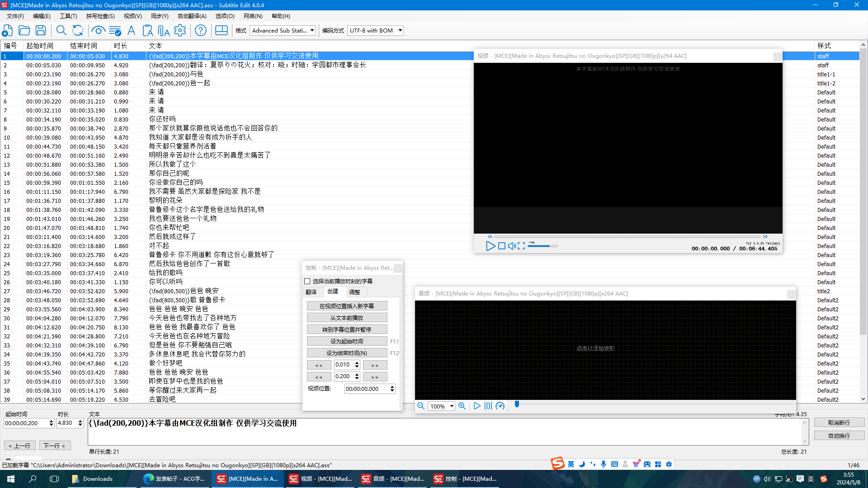Open settings gear in toolbar
Screen dimensions: 868x488
point(180,30)
